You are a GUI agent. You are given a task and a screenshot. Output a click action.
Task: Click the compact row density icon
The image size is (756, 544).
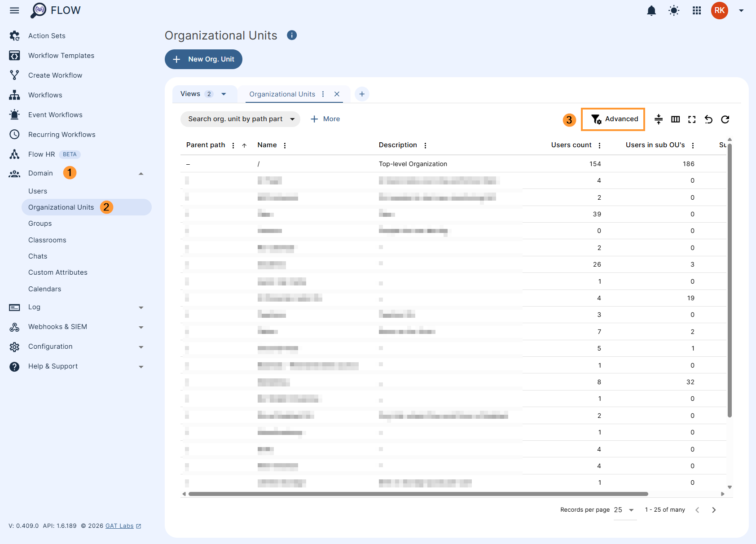[658, 119]
